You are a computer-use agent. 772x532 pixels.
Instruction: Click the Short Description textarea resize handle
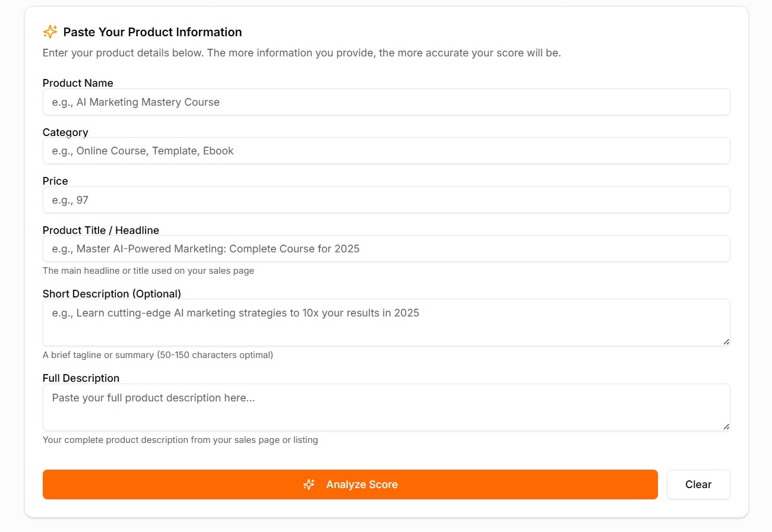click(x=726, y=341)
